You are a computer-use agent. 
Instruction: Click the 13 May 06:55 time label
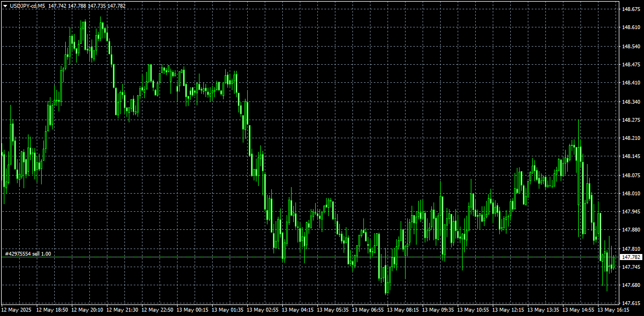367,309
